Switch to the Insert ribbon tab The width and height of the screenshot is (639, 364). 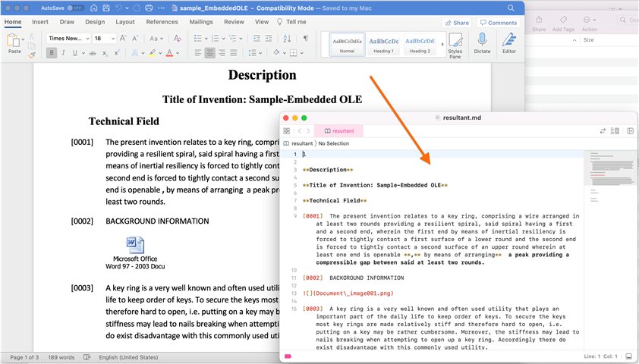point(39,22)
